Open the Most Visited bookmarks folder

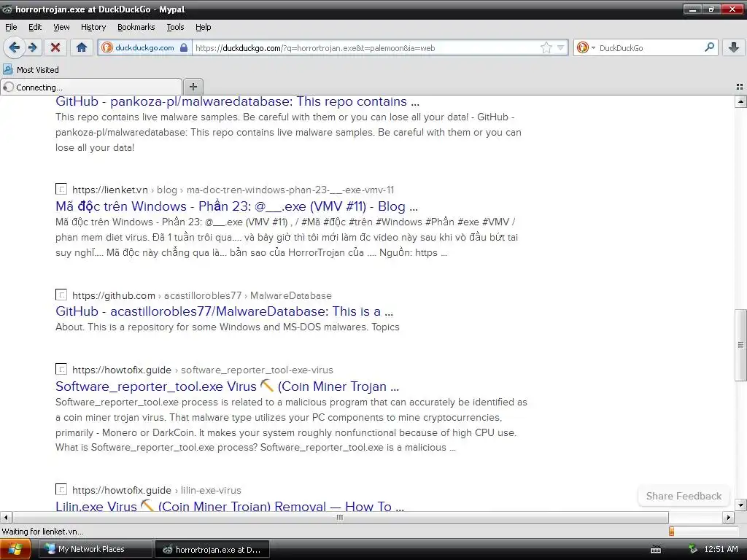tap(31, 70)
